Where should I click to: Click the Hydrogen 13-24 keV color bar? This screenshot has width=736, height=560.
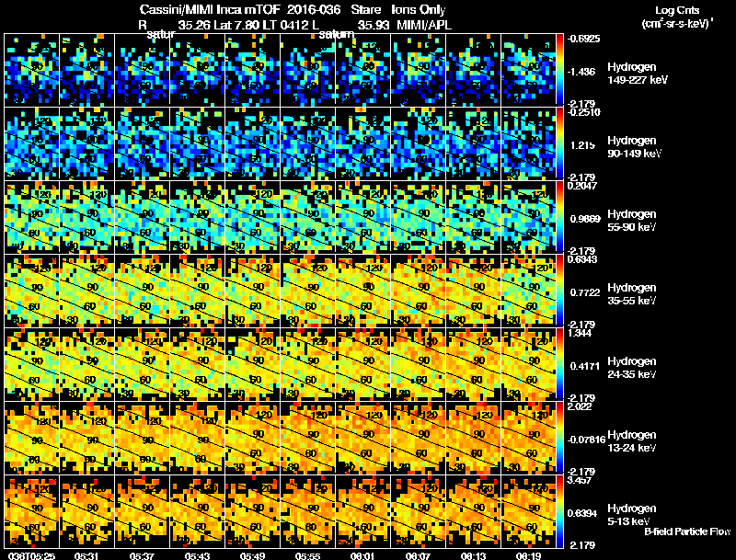pos(559,438)
